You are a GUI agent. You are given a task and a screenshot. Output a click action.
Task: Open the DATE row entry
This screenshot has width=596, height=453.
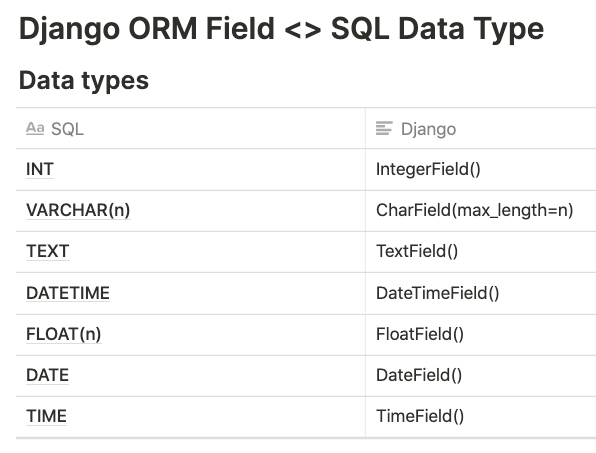point(47,375)
